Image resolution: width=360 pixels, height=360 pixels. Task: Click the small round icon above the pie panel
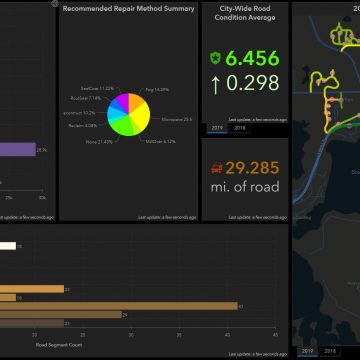55,3
